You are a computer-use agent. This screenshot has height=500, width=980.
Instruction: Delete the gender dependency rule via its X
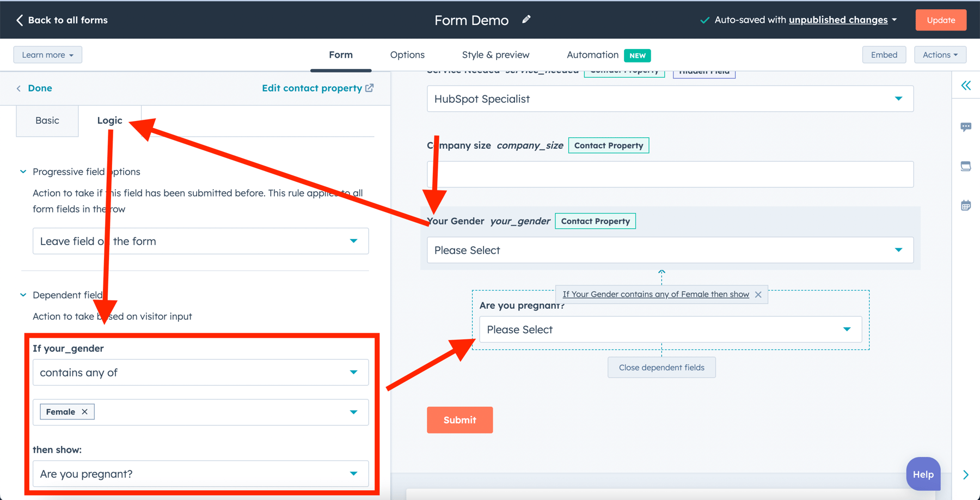(758, 294)
